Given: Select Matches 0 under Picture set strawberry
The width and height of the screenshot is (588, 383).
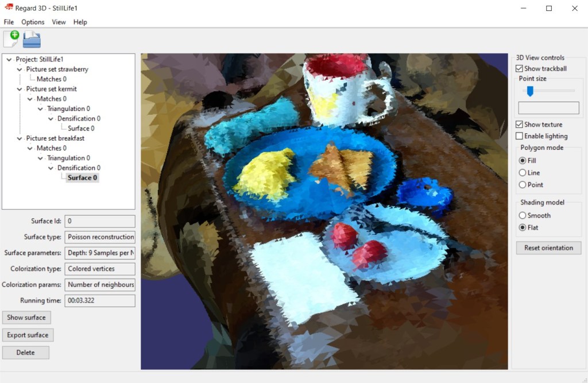Looking at the screenshot, I should 51,79.
